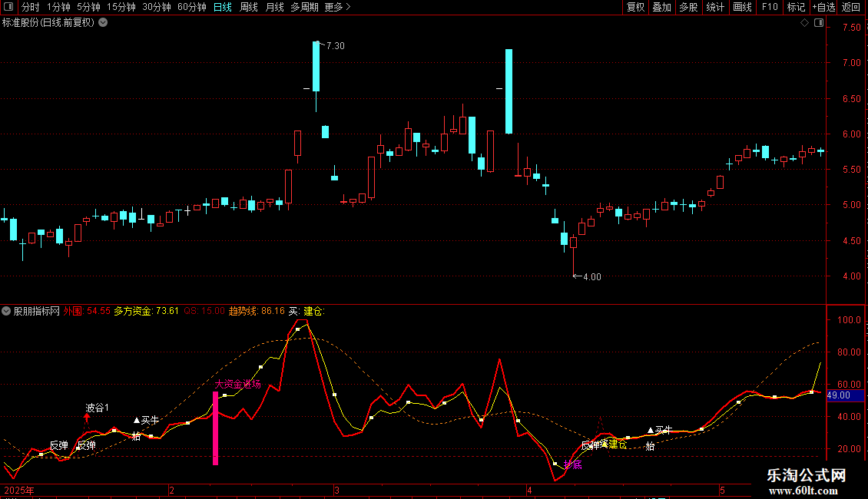Open F10 company info

[770, 7]
